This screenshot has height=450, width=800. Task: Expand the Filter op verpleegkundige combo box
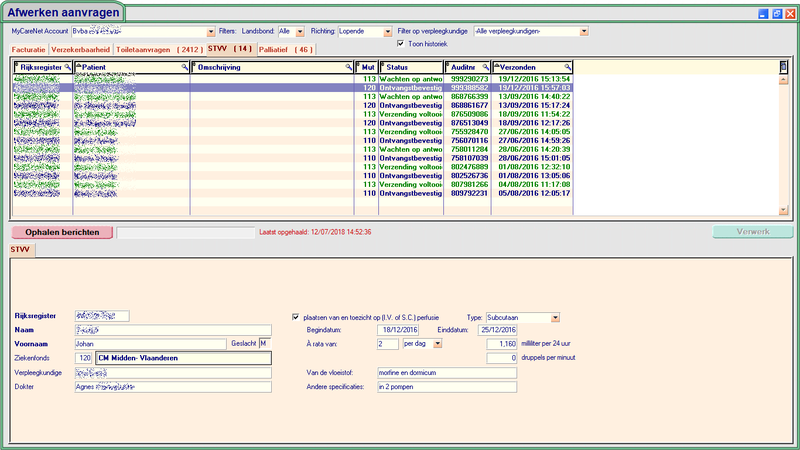pyautogui.click(x=584, y=31)
